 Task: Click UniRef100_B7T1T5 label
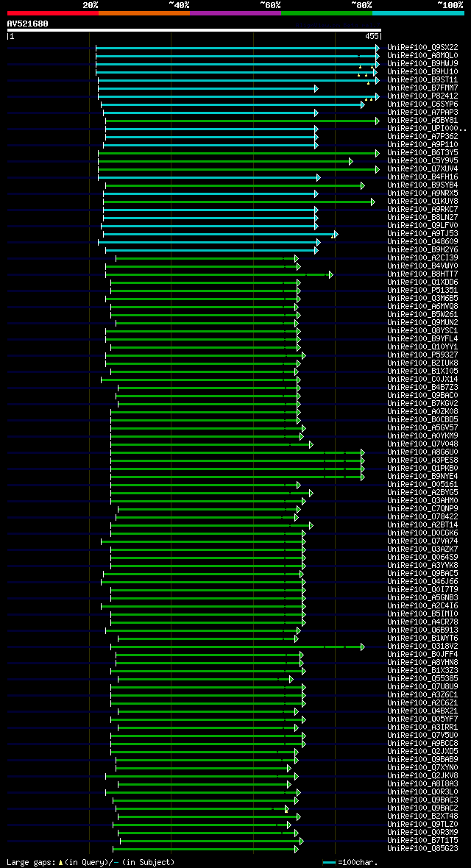(x=422, y=840)
